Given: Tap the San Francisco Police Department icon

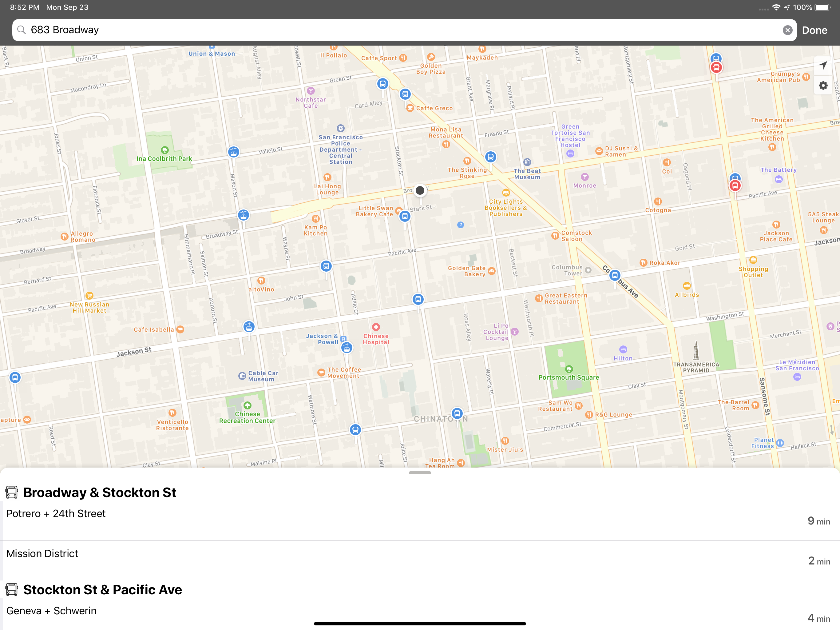Looking at the screenshot, I should [341, 129].
